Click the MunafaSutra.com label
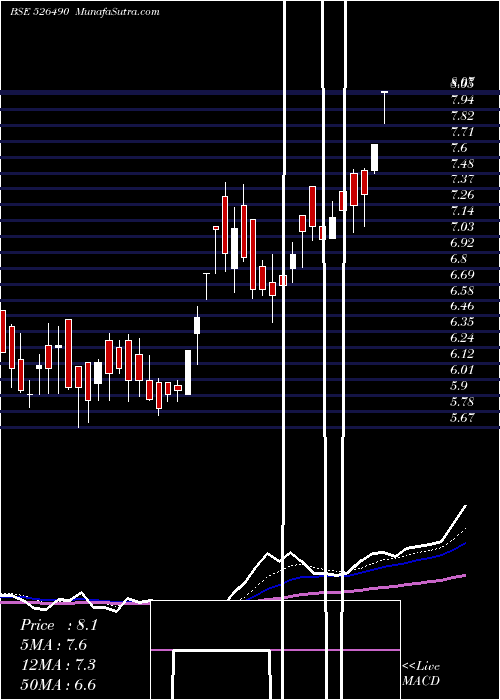Image resolution: width=500 pixels, height=700 pixels. click(x=118, y=12)
